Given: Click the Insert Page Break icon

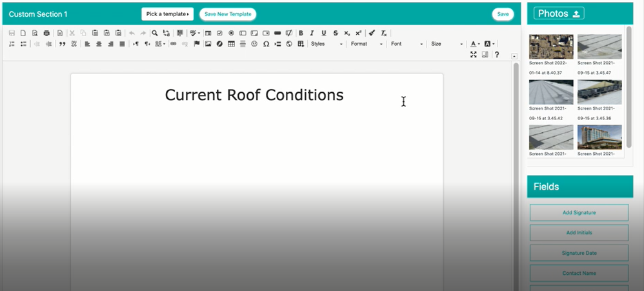Looking at the screenshot, I should (277, 44).
